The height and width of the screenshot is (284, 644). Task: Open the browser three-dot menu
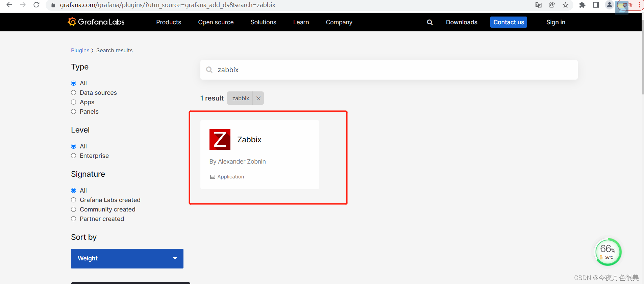(x=639, y=5)
